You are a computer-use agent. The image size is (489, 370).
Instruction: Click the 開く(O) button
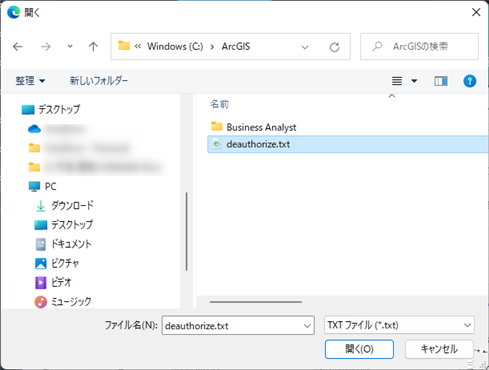[359, 349]
